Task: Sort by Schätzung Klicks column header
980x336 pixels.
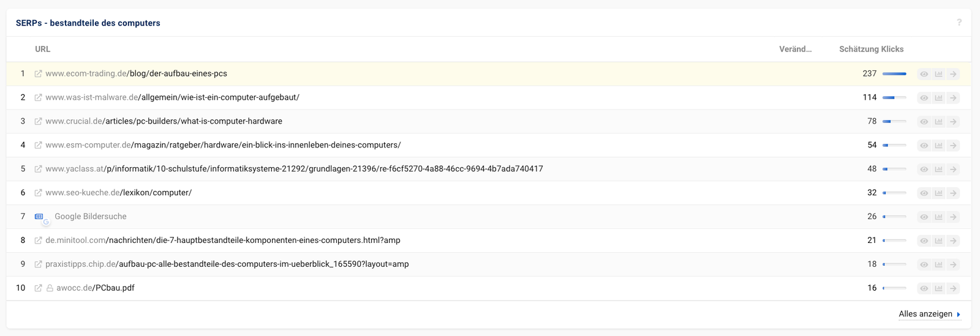Action: point(871,49)
